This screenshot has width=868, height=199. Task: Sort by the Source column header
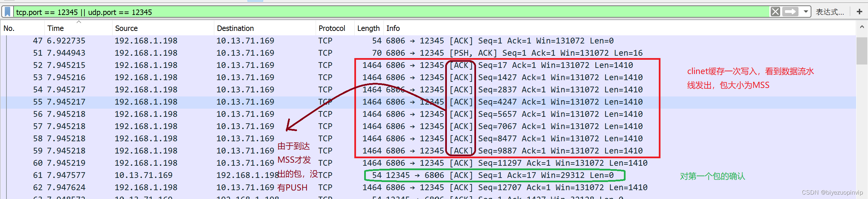click(163, 28)
